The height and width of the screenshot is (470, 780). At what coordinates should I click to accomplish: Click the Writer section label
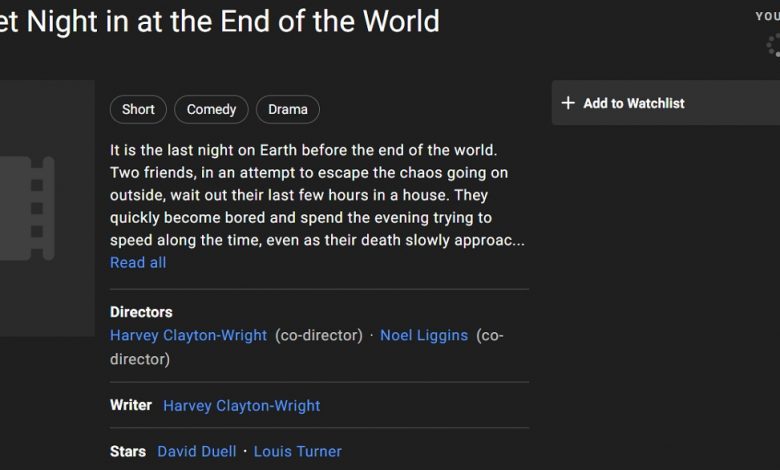click(x=131, y=405)
